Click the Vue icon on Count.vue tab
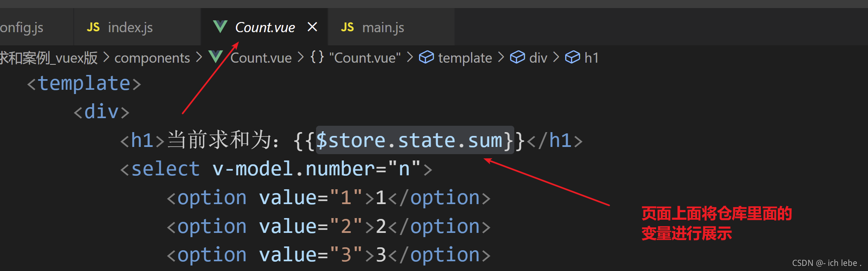 point(220,27)
